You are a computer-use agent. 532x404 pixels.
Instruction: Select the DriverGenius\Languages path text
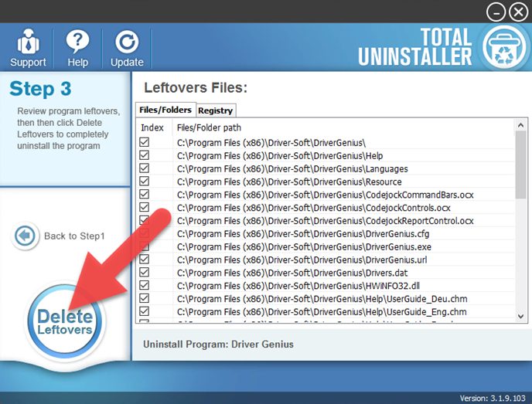pos(292,169)
